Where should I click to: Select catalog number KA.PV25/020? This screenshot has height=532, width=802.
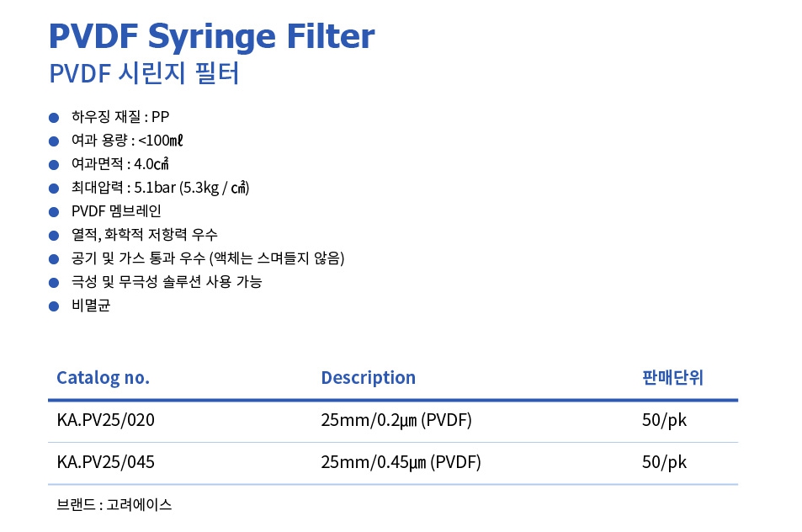coord(106,420)
